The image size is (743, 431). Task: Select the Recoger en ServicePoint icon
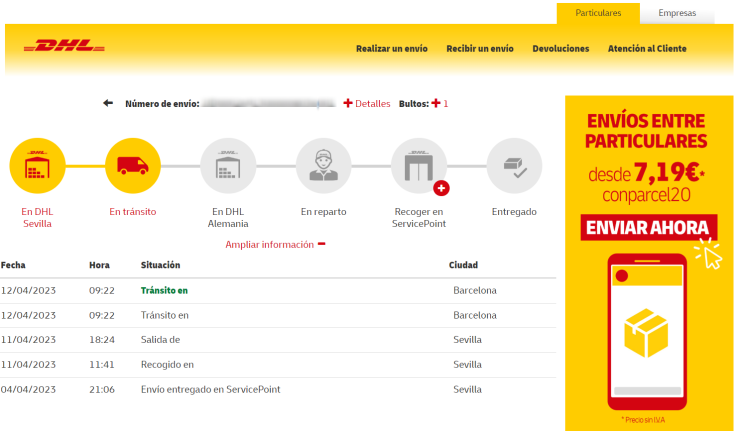[419, 166]
